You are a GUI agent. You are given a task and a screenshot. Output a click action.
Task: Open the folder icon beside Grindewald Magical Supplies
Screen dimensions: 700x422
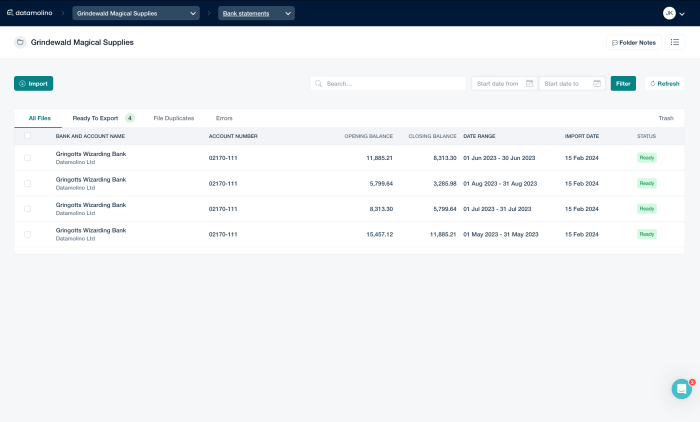coord(20,42)
